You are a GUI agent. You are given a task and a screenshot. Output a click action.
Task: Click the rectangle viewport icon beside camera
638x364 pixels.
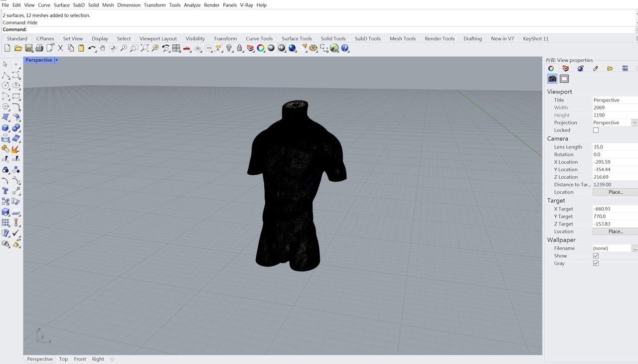click(564, 79)
